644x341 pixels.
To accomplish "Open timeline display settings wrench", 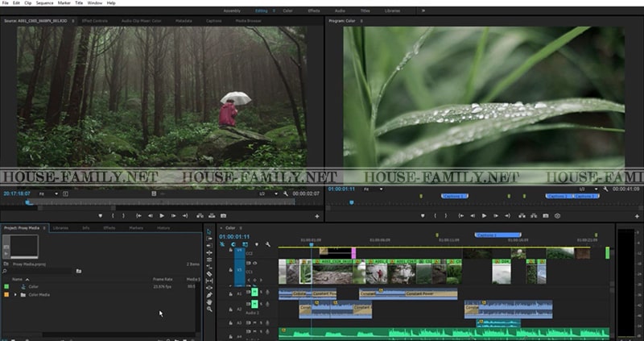I will [x=268, y=244].
